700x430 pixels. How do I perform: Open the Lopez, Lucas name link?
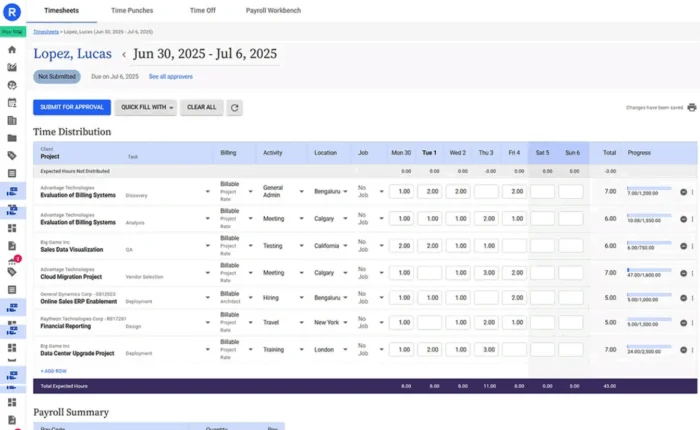[73, 54]
